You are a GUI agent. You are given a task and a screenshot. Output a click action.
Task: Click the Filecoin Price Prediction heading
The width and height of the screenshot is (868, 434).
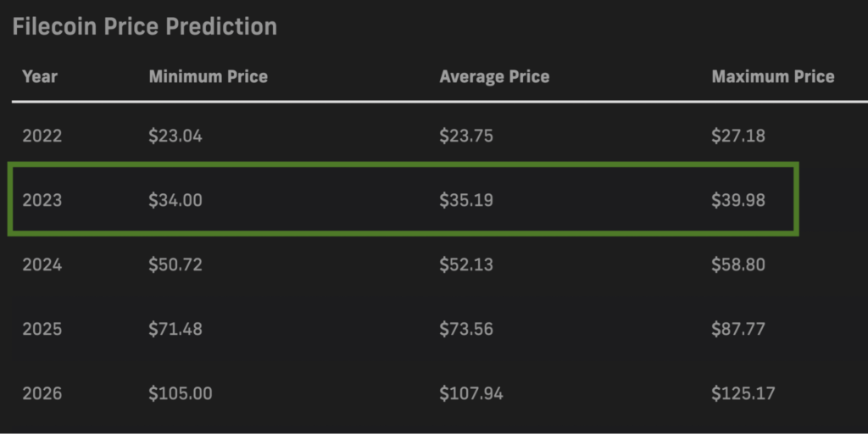(144, 26)
